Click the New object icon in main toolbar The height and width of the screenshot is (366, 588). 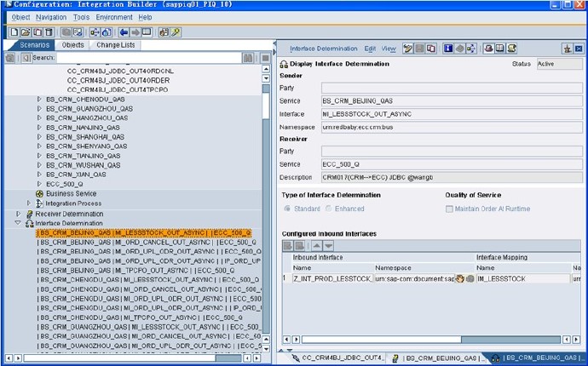pos(14,32)
